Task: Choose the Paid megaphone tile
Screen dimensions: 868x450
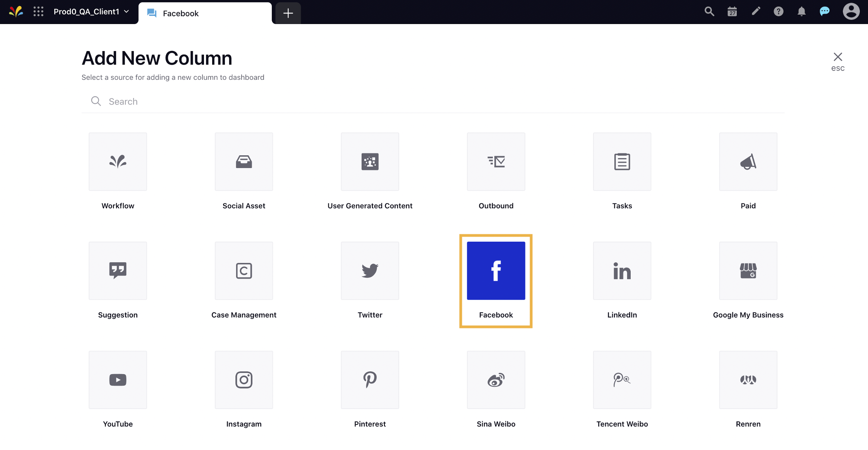Action: point(748,161)
